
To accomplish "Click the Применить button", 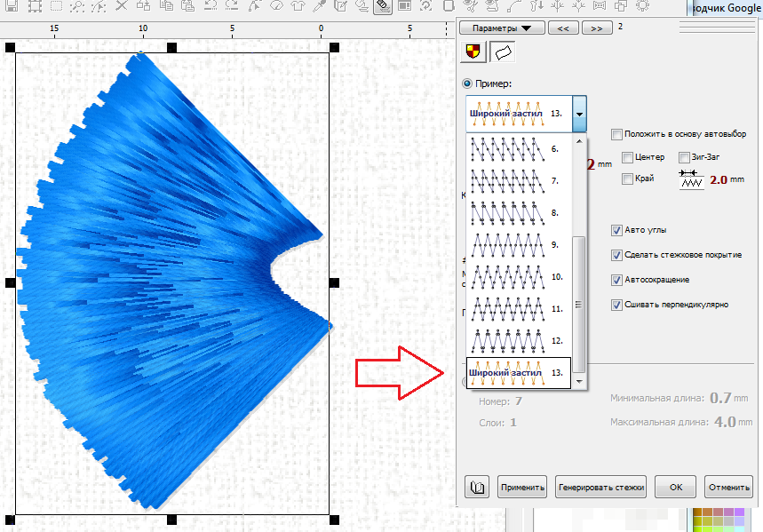I will click(x=522, y=487).
